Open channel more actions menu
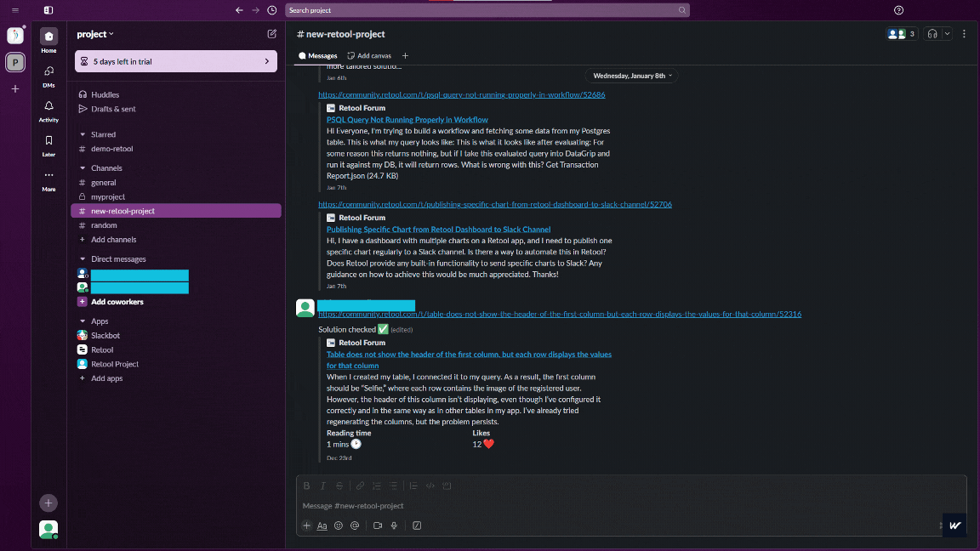The height and width of the screenshot is (551, 980). tap(965, 34)
